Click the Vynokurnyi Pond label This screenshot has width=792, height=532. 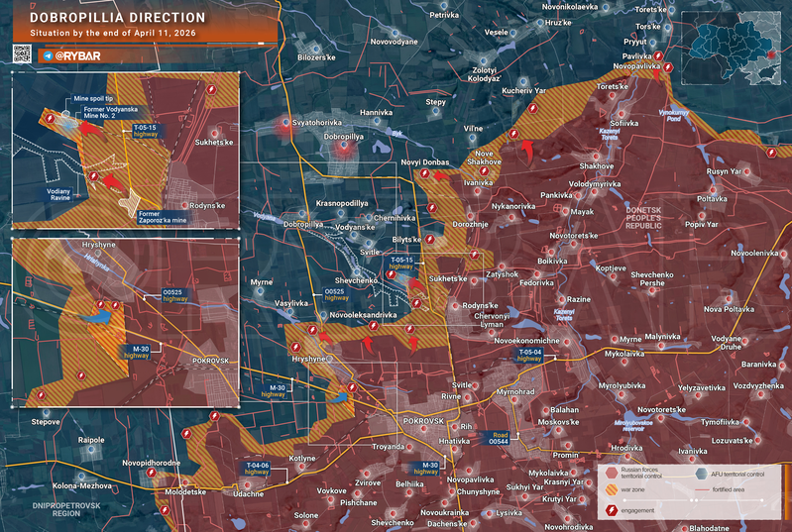673,116
